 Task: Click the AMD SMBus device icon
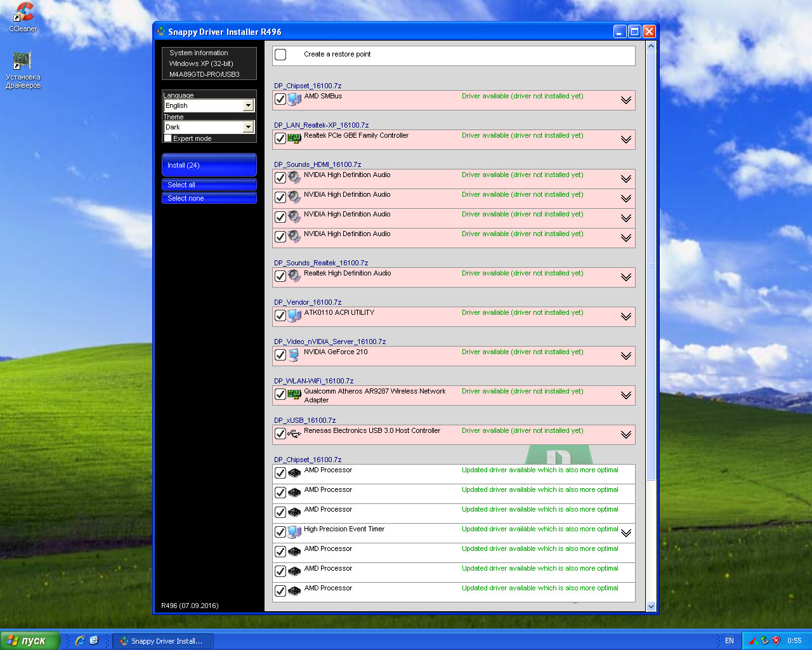click(x=294, y=100)
